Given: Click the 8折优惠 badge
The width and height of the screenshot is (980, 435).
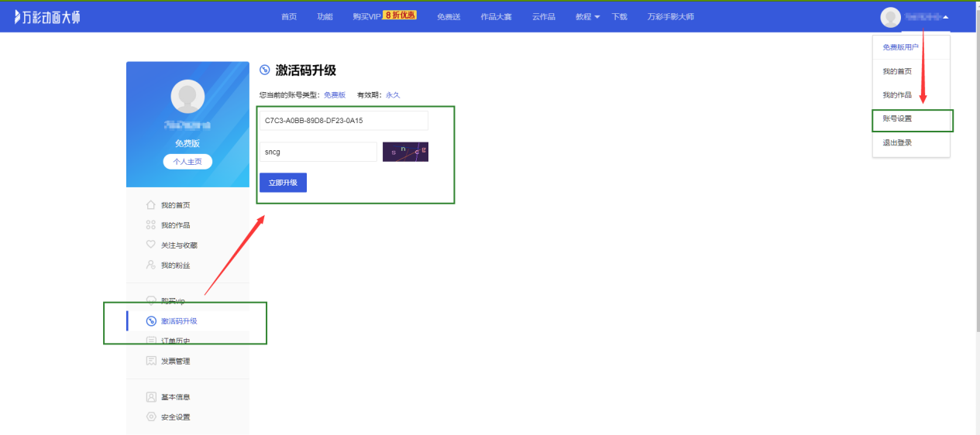Looking at the screenshot, I should click(400, 15).
